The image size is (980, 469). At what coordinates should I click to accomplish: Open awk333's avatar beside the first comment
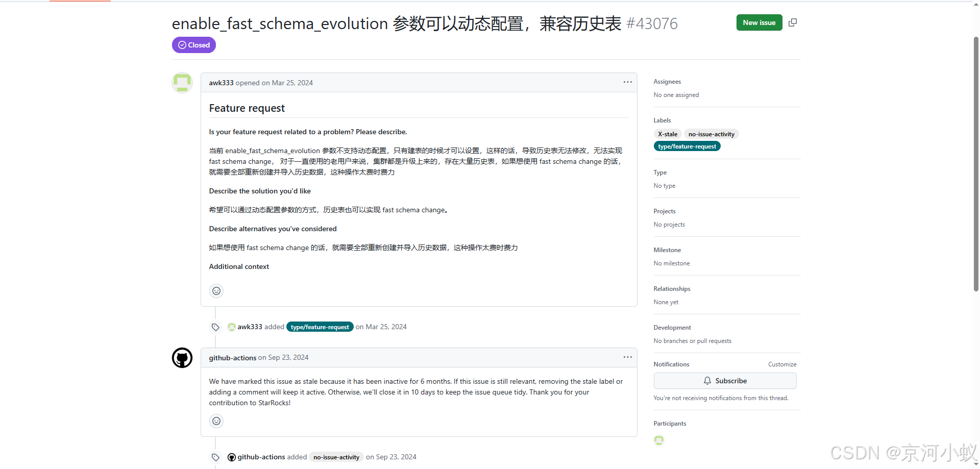pyautogui.click(x=182, y=83)
